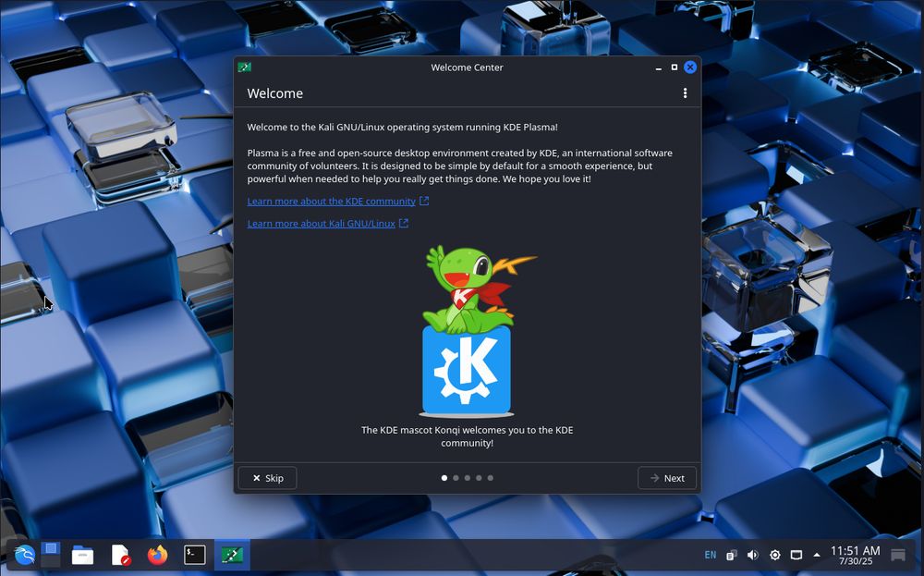Select Welcome Center entry in the taskbar
Viewport: 924px width, 576px height.
(x=232, y=555)
